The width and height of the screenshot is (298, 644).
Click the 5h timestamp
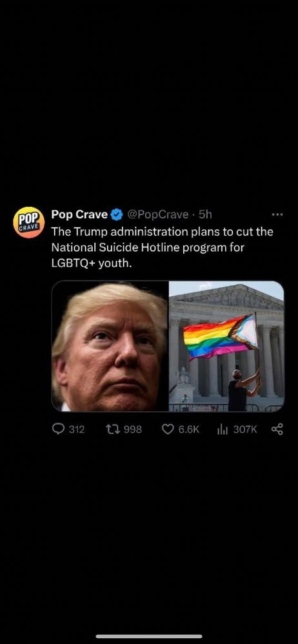click(x=205, y=214)
